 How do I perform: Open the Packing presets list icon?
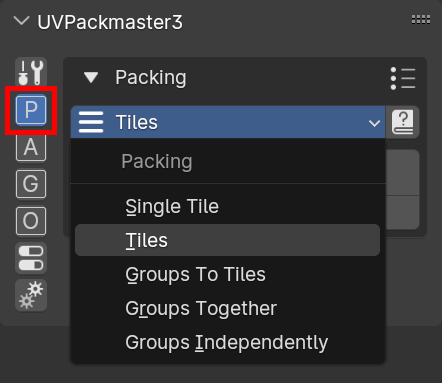click(x=403, y=78)
